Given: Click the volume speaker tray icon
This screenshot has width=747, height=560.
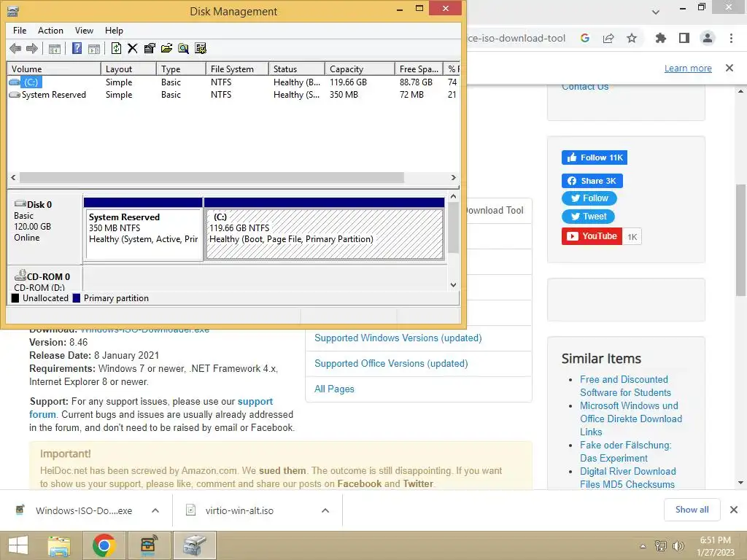Looking at the screenshot, I should (x=678, y=546).
